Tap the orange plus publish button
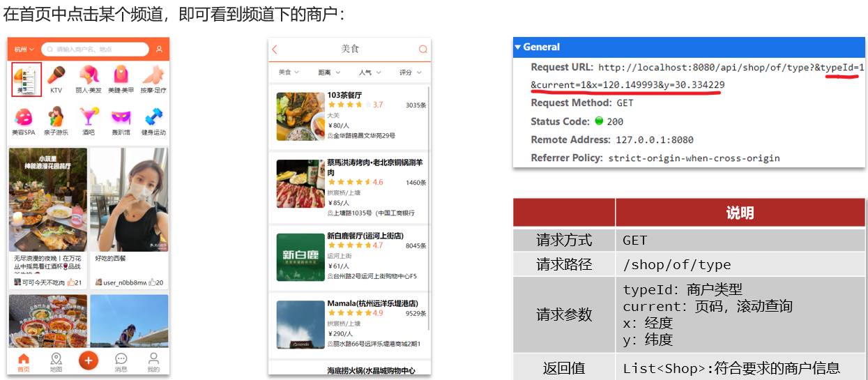Screen dimensions: 868x380 [89, 360]
